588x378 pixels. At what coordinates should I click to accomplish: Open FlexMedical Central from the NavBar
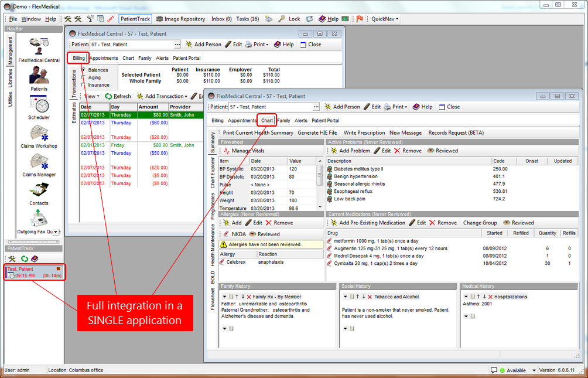click(x=39, y=50)
